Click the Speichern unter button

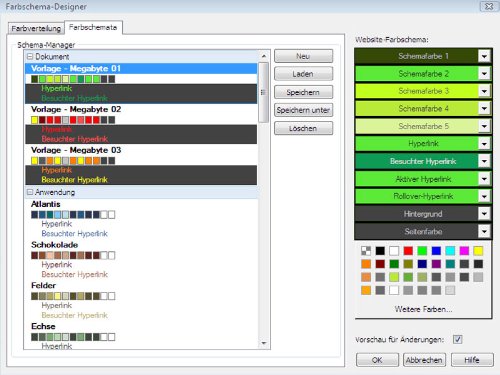click(x=303, y=110)
